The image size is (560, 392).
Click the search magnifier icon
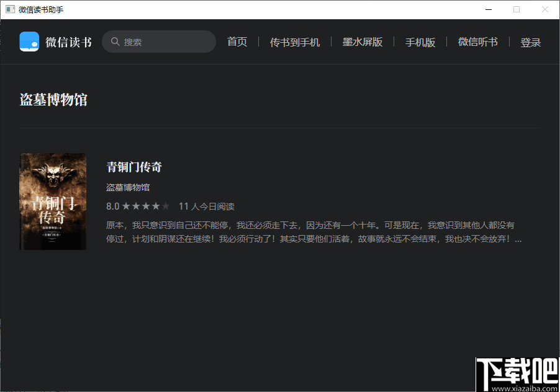tap(115, 42)
